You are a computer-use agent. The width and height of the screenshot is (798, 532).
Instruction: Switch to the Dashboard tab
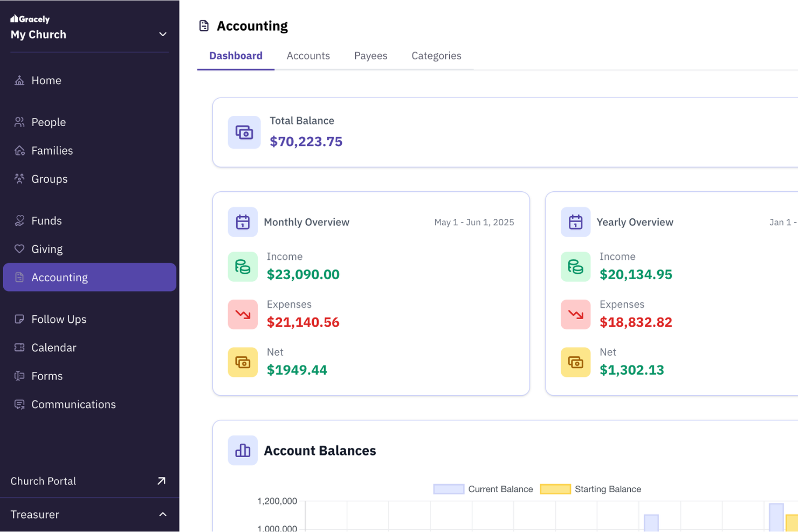click(x=236, y=56)
